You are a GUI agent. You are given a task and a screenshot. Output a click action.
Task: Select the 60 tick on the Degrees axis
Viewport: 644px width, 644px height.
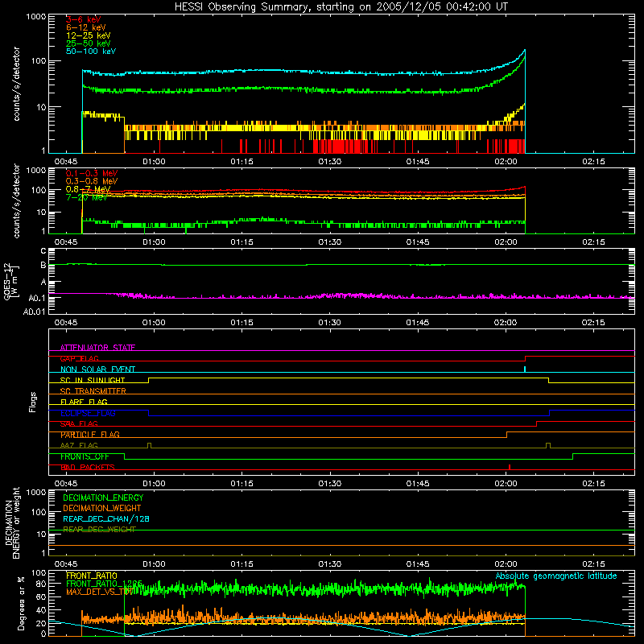(42, 597)
